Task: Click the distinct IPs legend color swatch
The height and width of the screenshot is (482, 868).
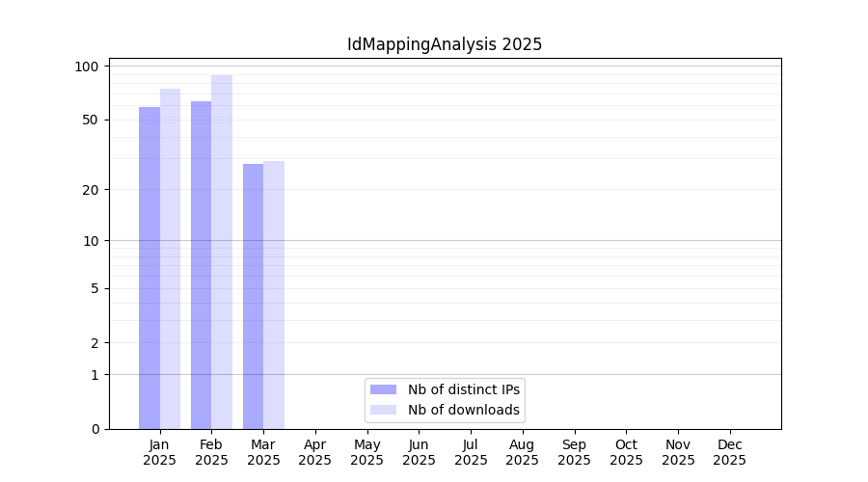Action: 384,389
